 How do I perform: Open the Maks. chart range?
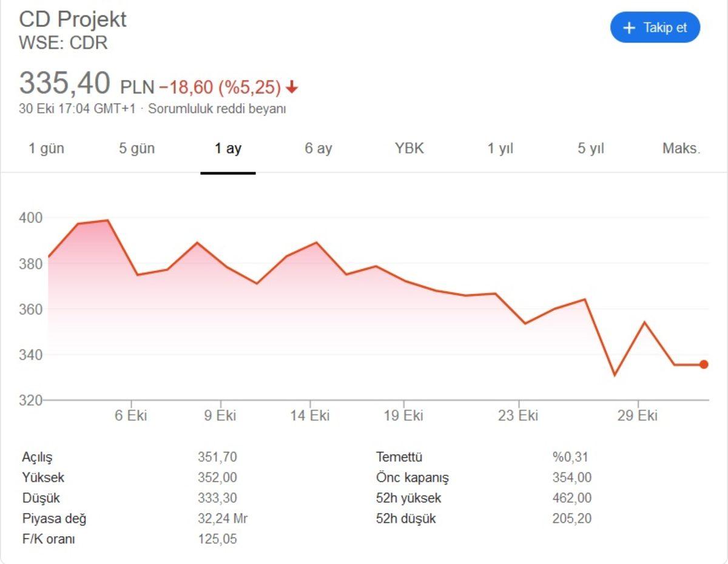point(681,149)
